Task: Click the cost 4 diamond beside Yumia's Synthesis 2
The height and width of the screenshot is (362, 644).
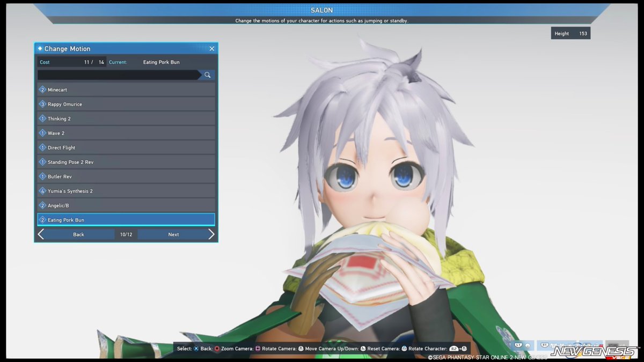Action: click(42, 191)
